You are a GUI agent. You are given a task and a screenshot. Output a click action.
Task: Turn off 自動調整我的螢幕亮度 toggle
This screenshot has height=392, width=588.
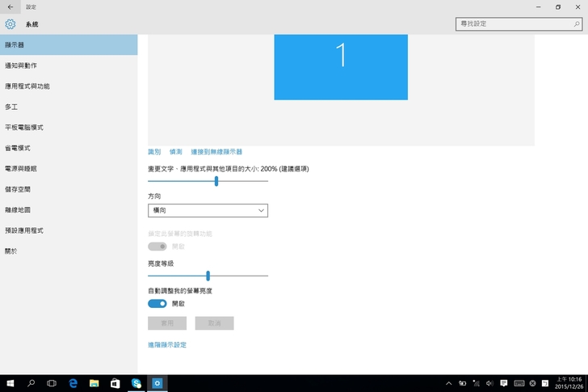[157, 304]
